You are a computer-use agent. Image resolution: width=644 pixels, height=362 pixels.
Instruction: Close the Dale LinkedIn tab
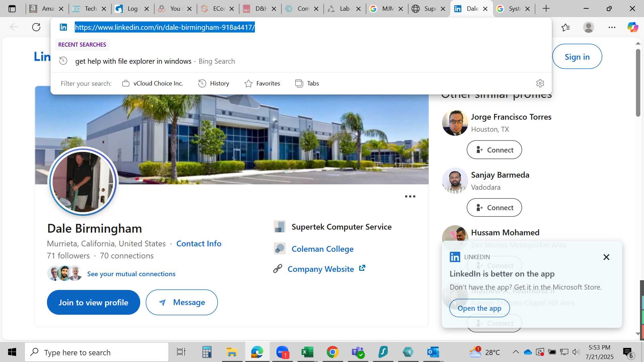[x=485, y=9]
